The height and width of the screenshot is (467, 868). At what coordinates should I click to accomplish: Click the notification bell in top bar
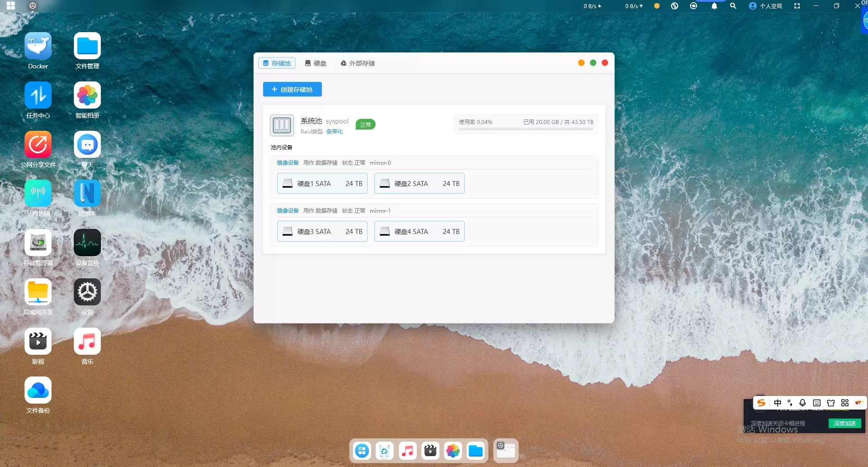click(x=714, y=6)
